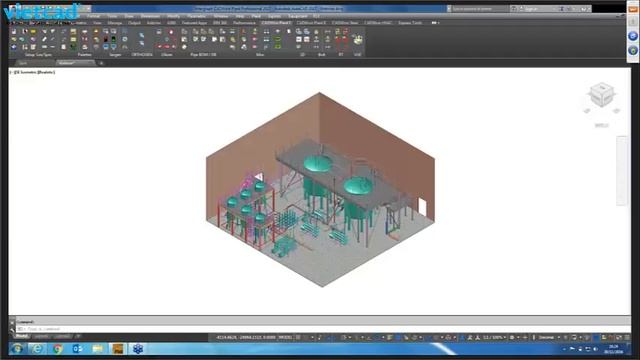Open the Modify menu

coord(173,16)
